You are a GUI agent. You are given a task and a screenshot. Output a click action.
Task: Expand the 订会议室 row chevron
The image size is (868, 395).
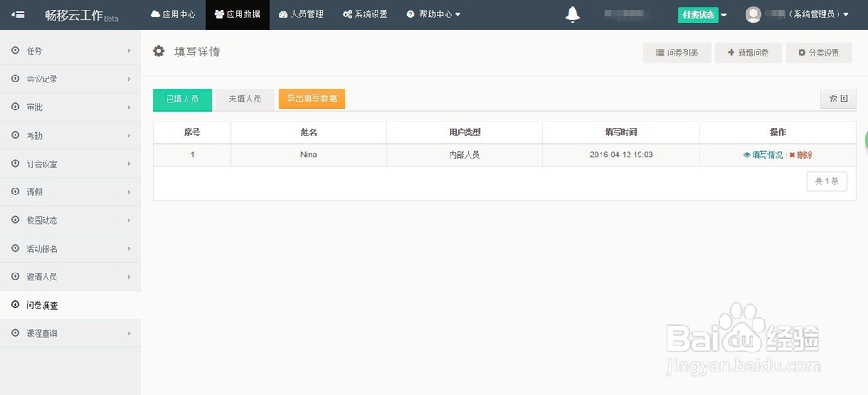[129, 163]
